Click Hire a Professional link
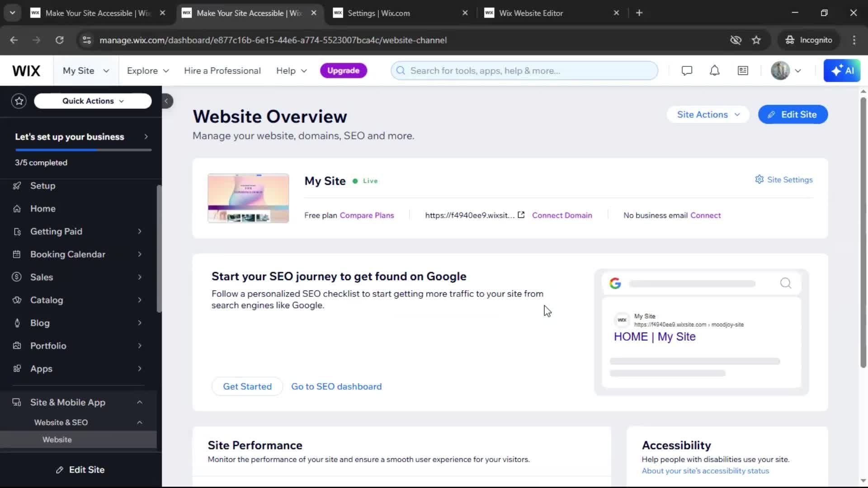The image size is (868, 488). click(x=222, y=70)
